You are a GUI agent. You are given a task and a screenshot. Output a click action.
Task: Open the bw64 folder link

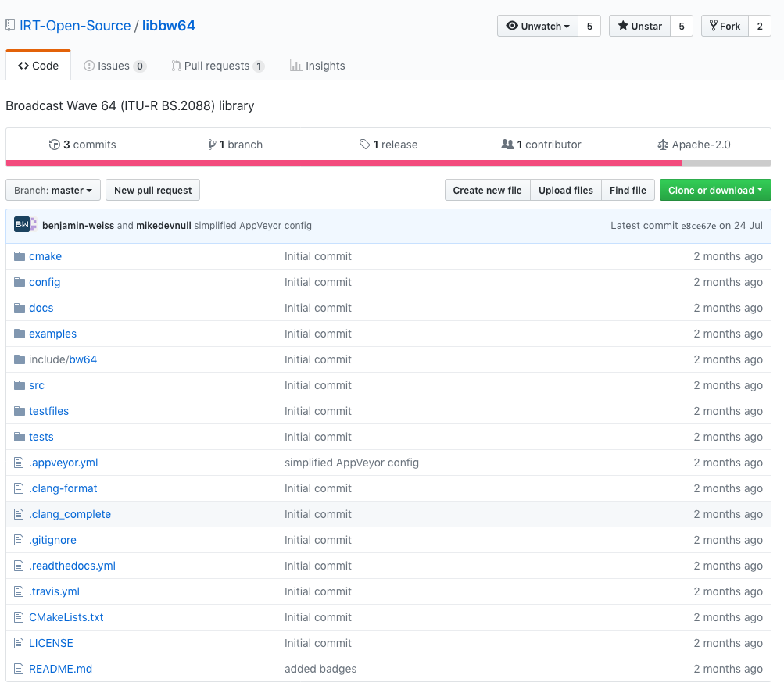[83, 359]
